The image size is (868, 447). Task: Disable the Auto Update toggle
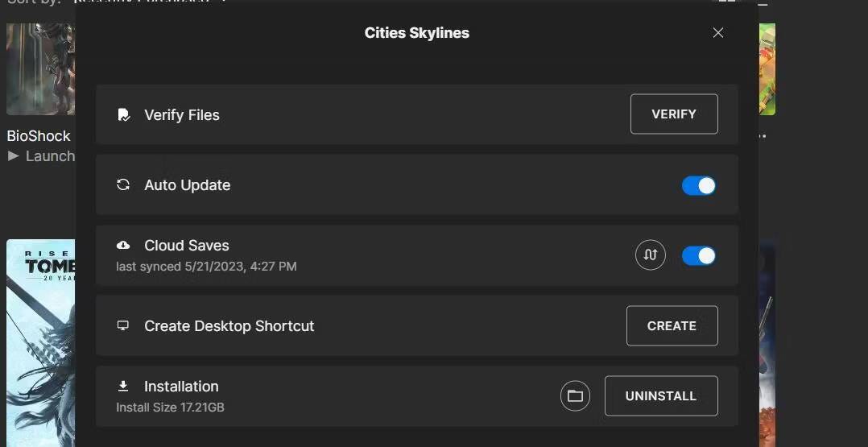pos(698,185)
